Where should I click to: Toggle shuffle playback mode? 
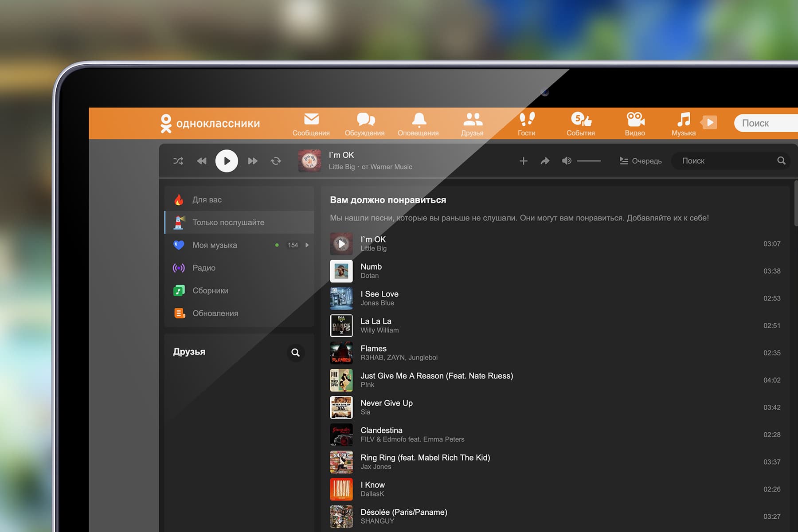tap(178, 161)
